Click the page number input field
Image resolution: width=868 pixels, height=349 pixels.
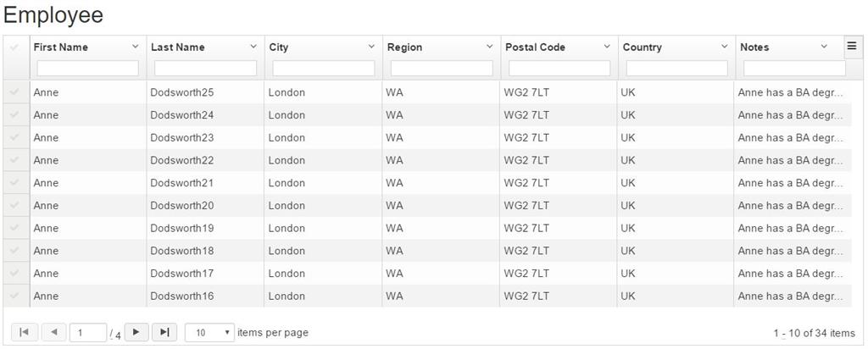pos(87,333)
